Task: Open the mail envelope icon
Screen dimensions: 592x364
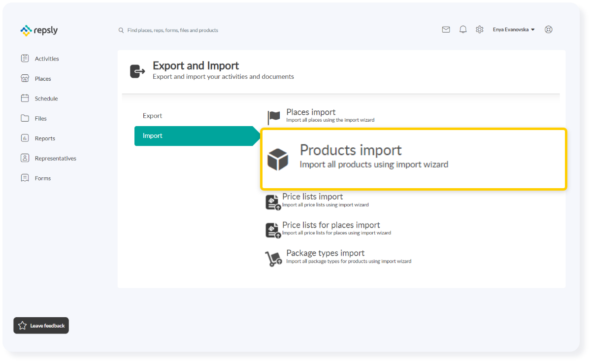Action: click(x=446, y=30)
